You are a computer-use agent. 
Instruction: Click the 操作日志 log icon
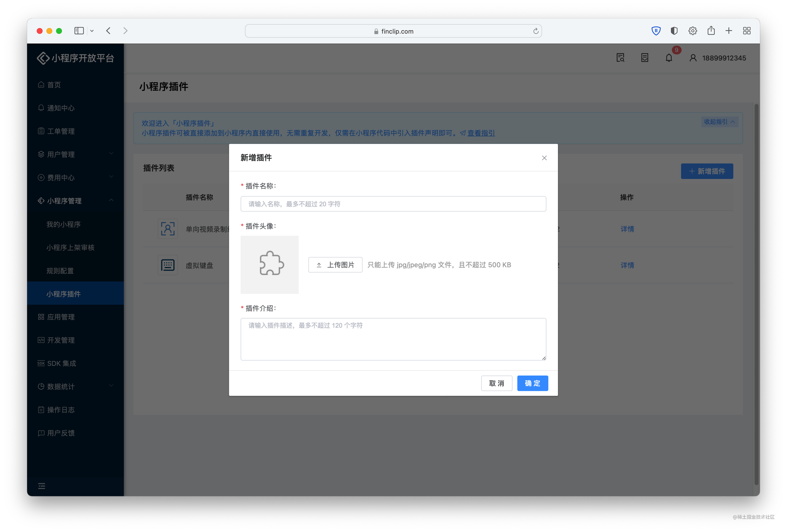(41, 410)
